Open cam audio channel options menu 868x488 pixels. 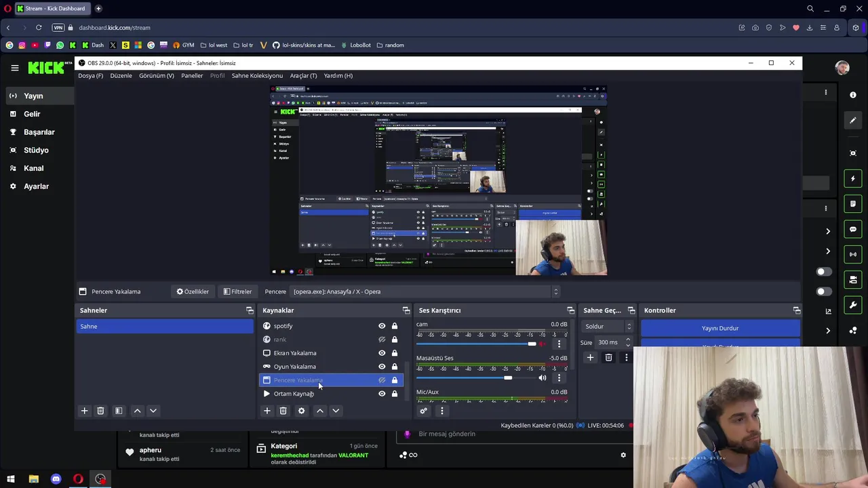559,344
